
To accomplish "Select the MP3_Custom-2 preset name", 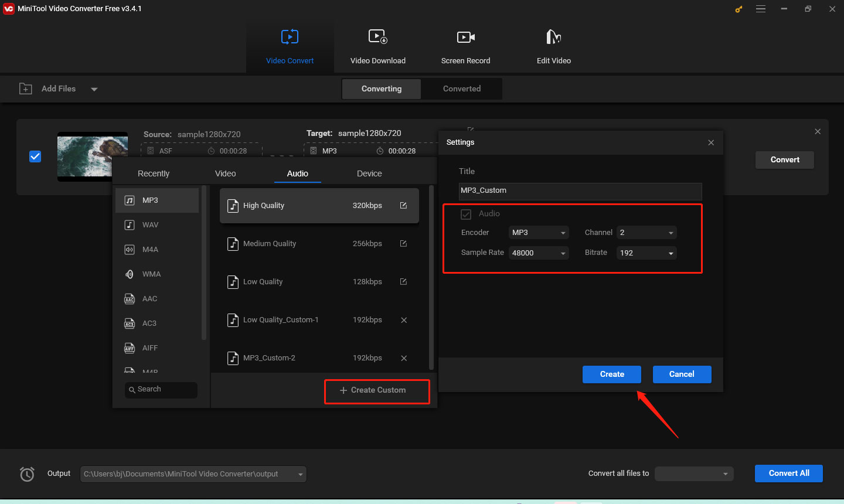I will tap(269, 358).
